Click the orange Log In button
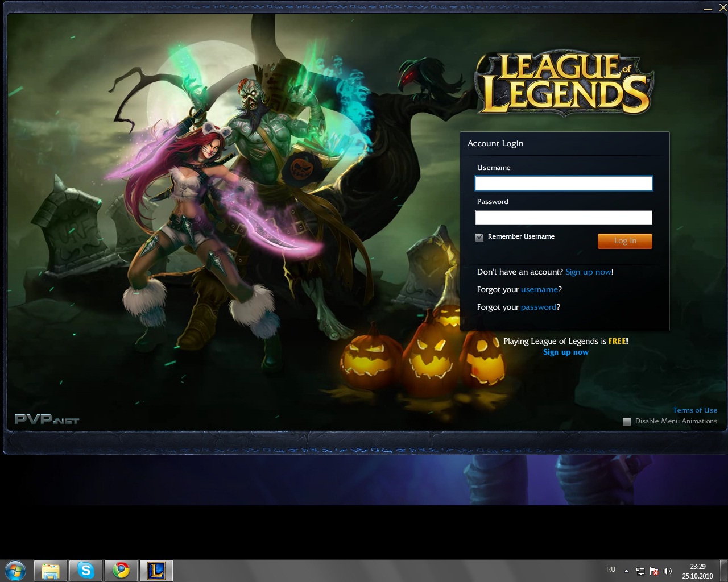 625,241
